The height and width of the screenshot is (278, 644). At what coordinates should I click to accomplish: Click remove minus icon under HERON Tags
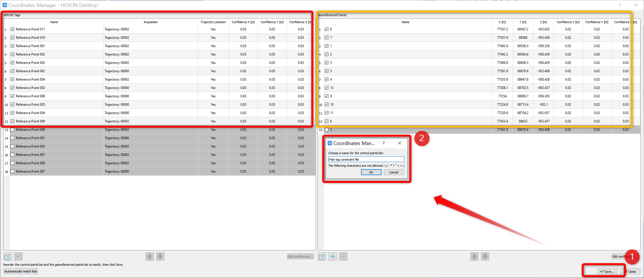[x=18, y=256]
